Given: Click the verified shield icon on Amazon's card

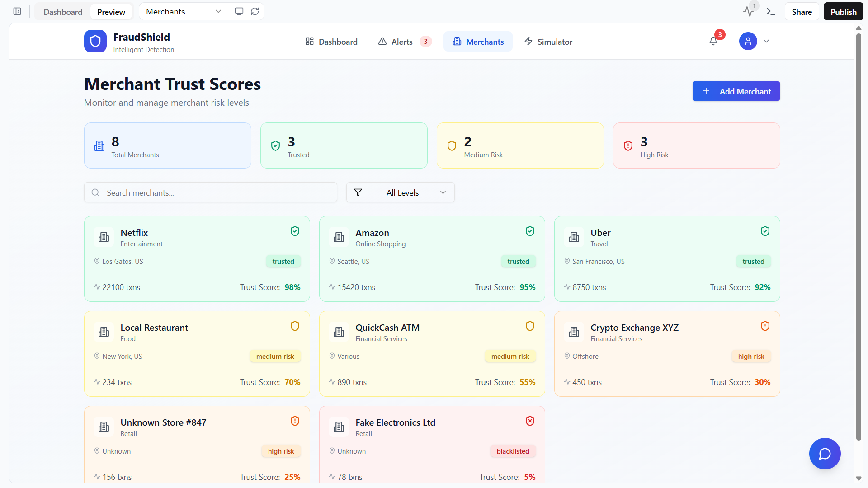Looking at the screenshot, I should [x=530, y=231].
